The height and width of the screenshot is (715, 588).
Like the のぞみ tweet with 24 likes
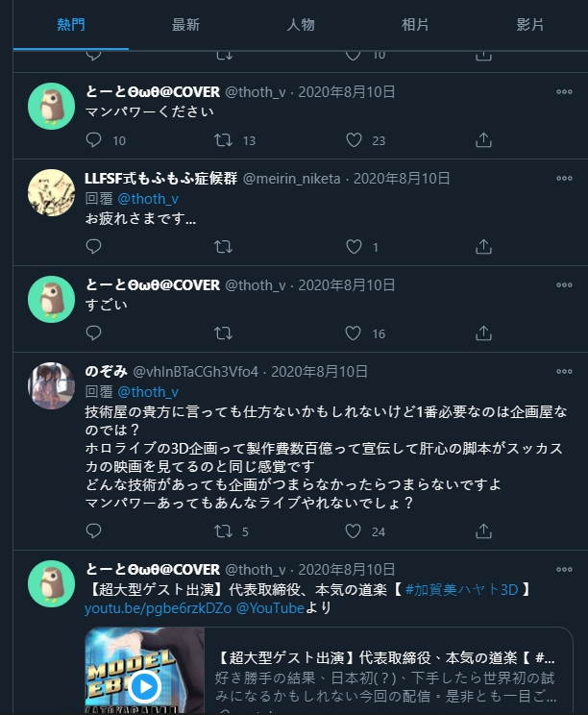coord(354,531)
